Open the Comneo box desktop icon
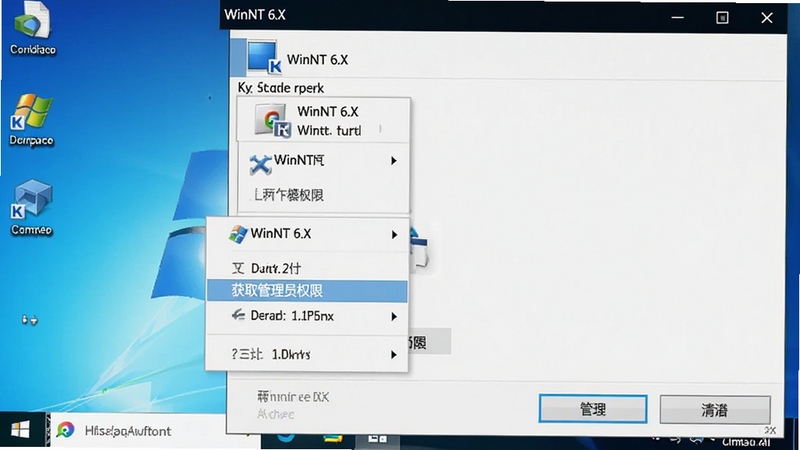The image size is (800, 450). (x=32, y=208)
